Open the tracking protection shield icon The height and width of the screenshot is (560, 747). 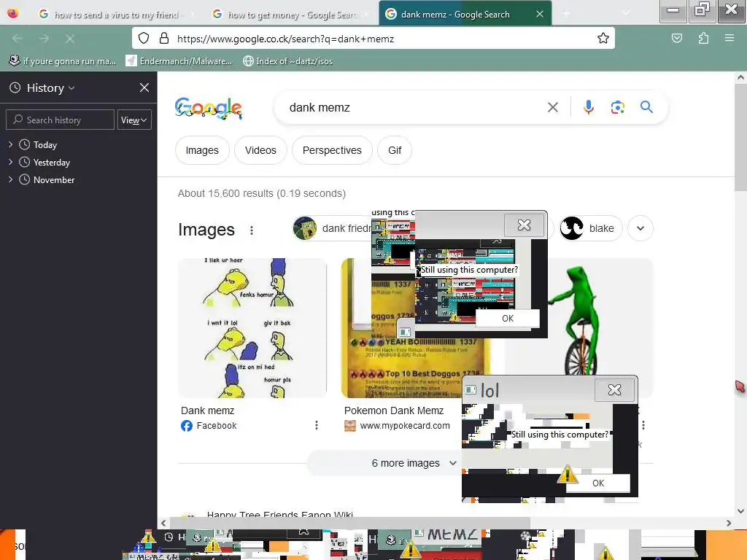coord(144,38)
